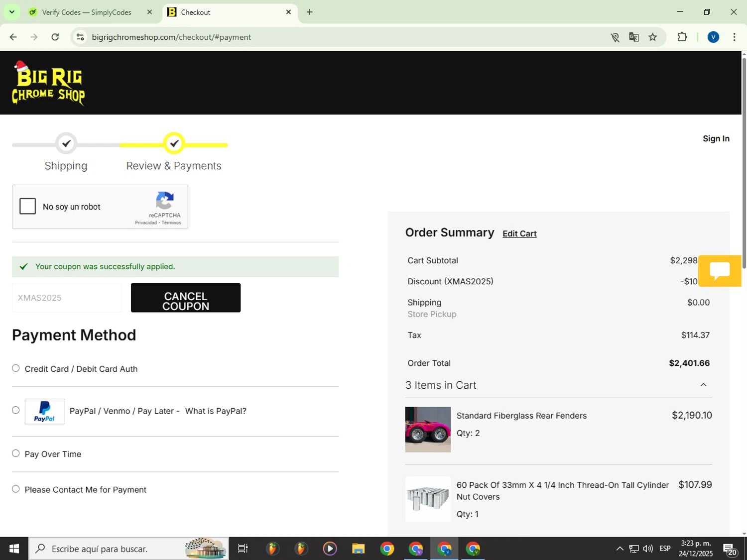Screen dimensions: 747x560
Task: Open the clock showing 3:23 p. m.
Action: [x=696, y=549]
